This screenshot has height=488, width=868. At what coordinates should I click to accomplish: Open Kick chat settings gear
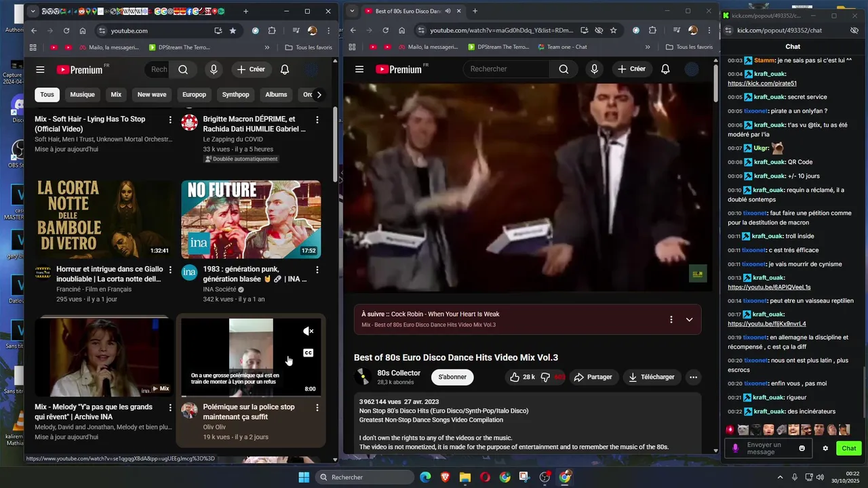click(x=825, y=448)
